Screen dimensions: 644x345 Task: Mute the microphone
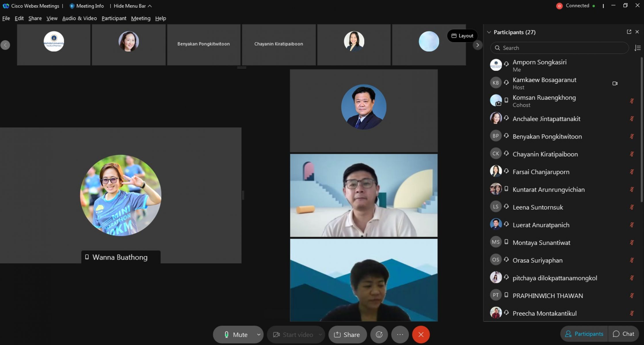236,335
